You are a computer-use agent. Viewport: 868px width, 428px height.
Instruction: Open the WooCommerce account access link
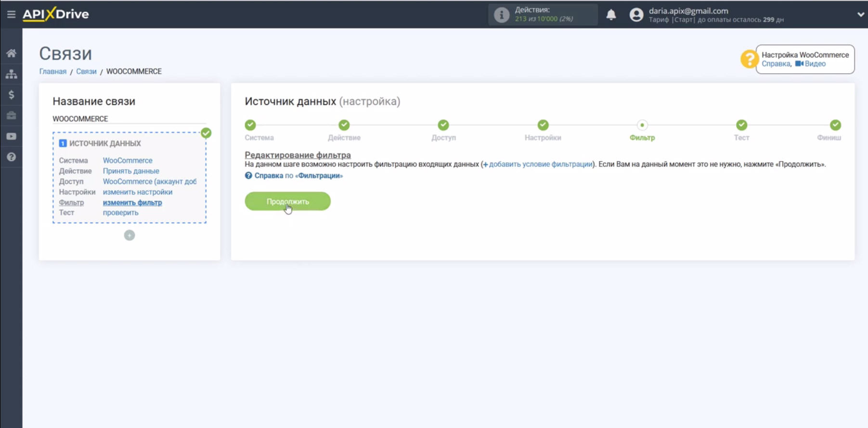(x=150, y=181)
